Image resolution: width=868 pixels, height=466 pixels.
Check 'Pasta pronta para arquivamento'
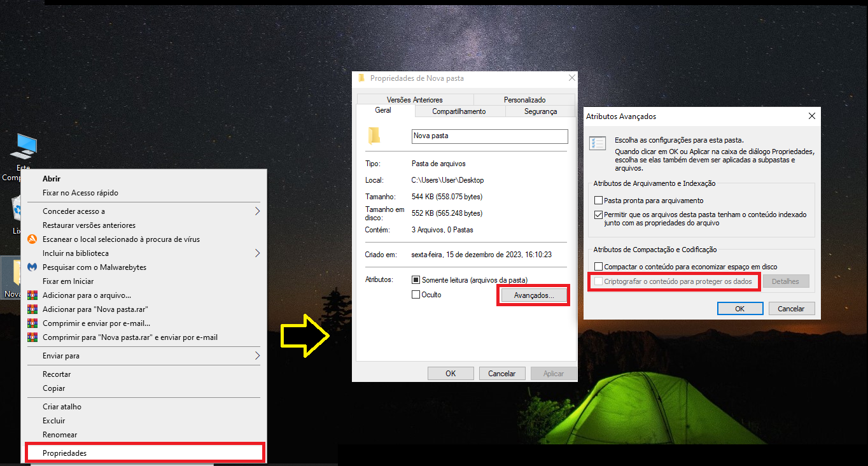[598, 199]
